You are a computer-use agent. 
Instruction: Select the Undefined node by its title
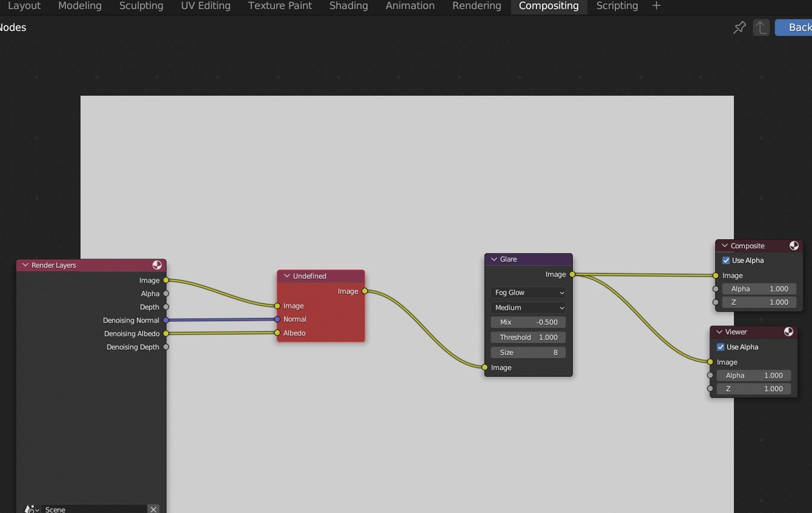[x=310, y=276]
